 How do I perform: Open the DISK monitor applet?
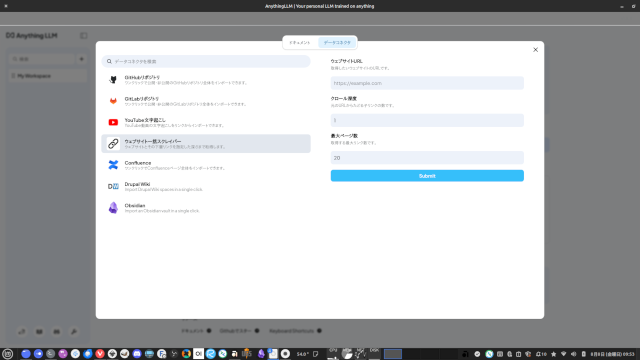[374, 354]
